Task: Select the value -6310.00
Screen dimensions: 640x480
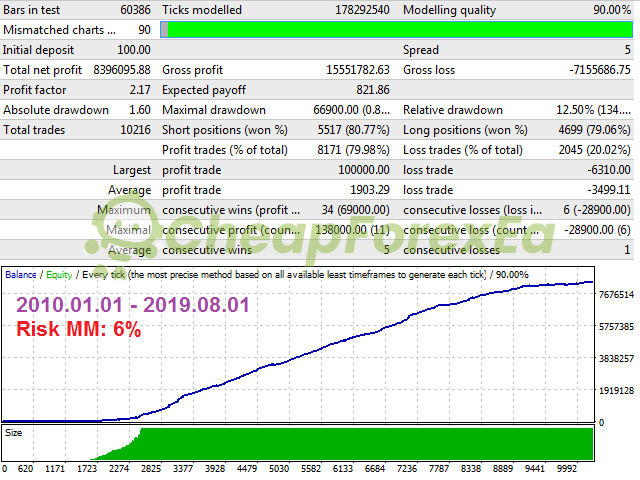Action: coord(609,170)
